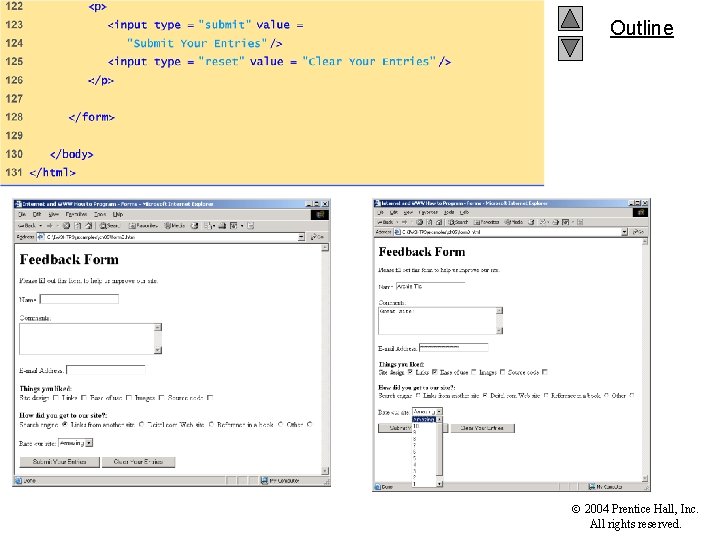720x540 pixels.
Task: Open Edit menu in left browser window
Action: (37, 214)
